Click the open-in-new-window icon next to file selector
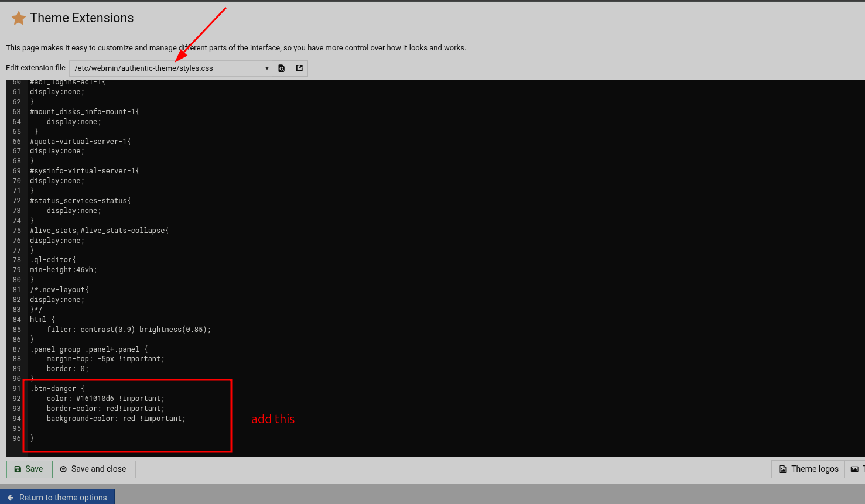Image resolution: width=865 pixels, height=504 pixels. click(x=299, y=68)
